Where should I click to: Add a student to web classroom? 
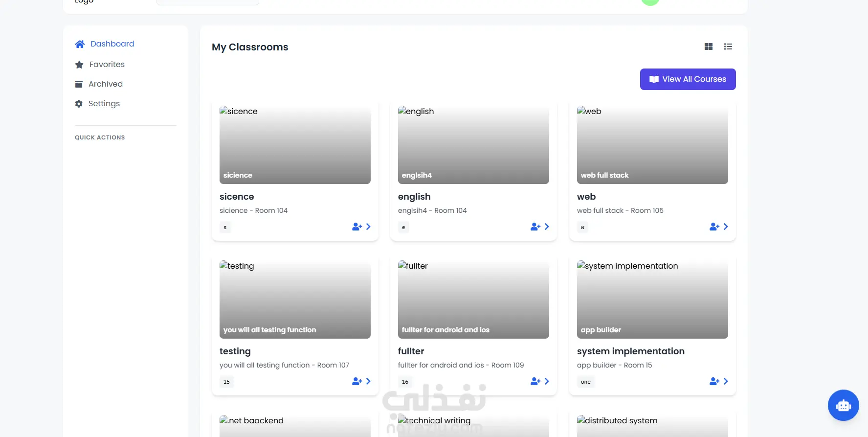(x=714, y=227)
